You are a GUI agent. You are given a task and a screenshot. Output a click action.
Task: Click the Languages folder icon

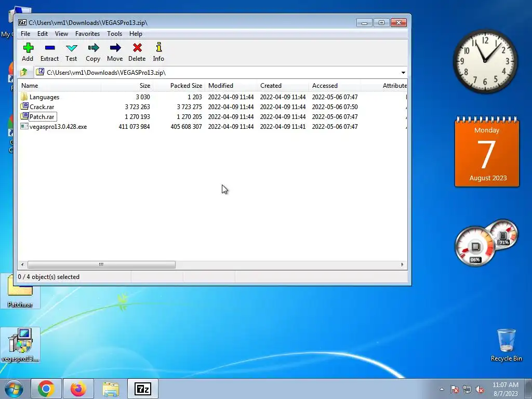pyautogui.click(x=24, y=97)
